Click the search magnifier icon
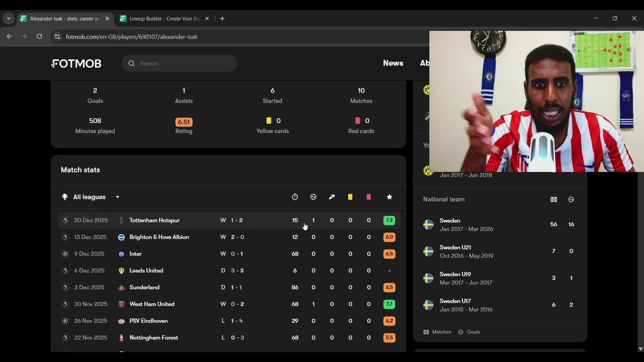Screen dimensions: 644x362 131,63
